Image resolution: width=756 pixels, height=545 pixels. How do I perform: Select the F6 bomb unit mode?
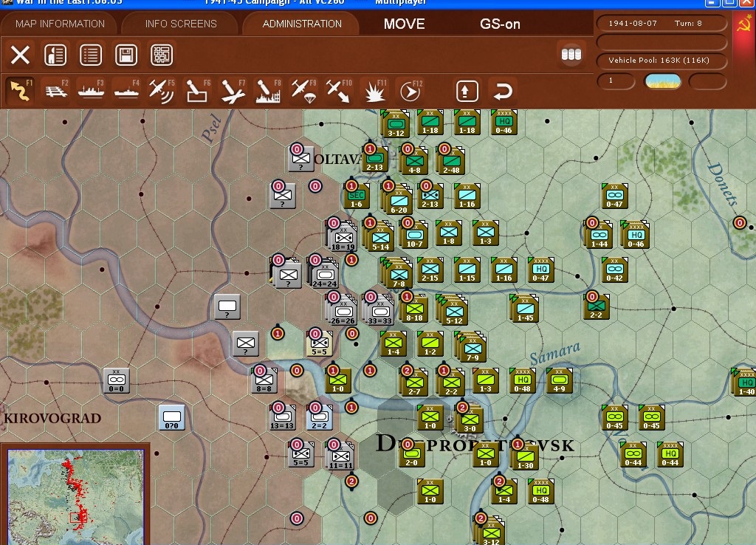[x=197, y=91]
